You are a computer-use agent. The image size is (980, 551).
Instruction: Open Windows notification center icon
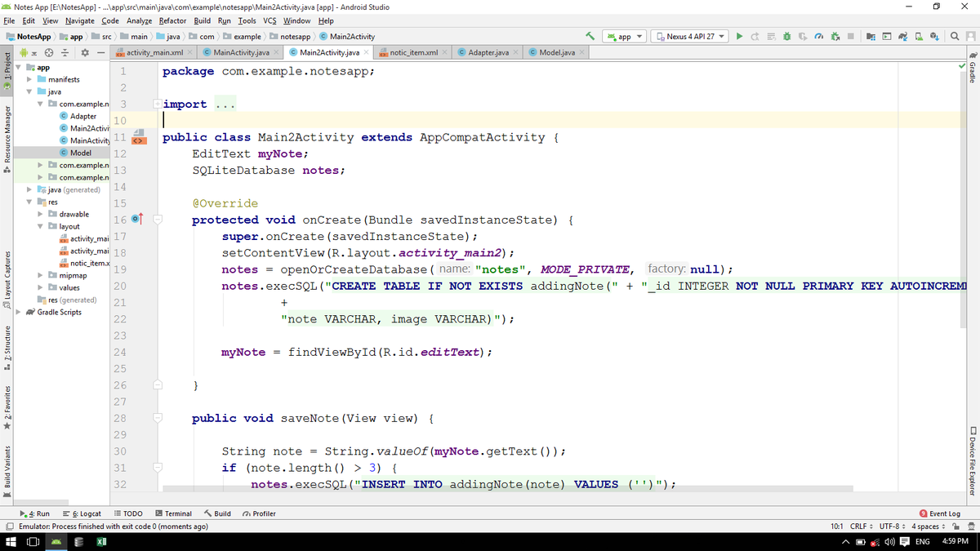click(x=905, y=542)
